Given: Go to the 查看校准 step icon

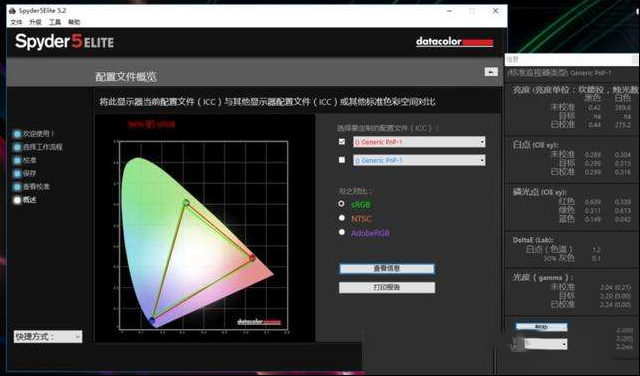Looking at the screenshot, I should pyautogui.click(x=17, y=187).
